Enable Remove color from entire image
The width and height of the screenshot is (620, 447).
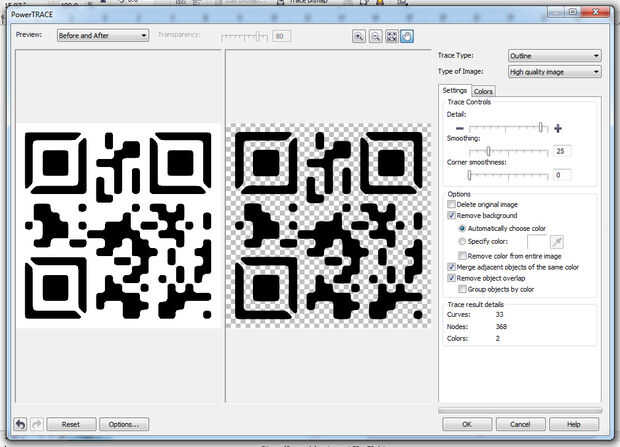coord(462,256)
